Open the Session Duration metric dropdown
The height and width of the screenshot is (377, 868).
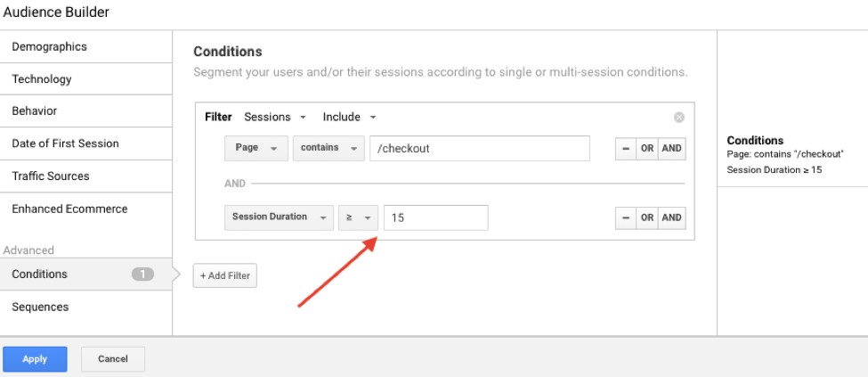277,217
